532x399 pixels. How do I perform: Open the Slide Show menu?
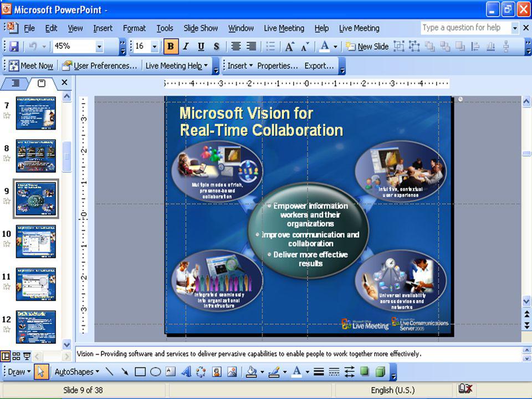tap(201, 28)
